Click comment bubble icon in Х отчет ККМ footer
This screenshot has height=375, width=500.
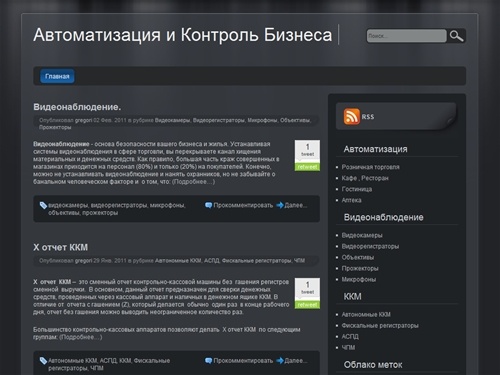point(208,361)
